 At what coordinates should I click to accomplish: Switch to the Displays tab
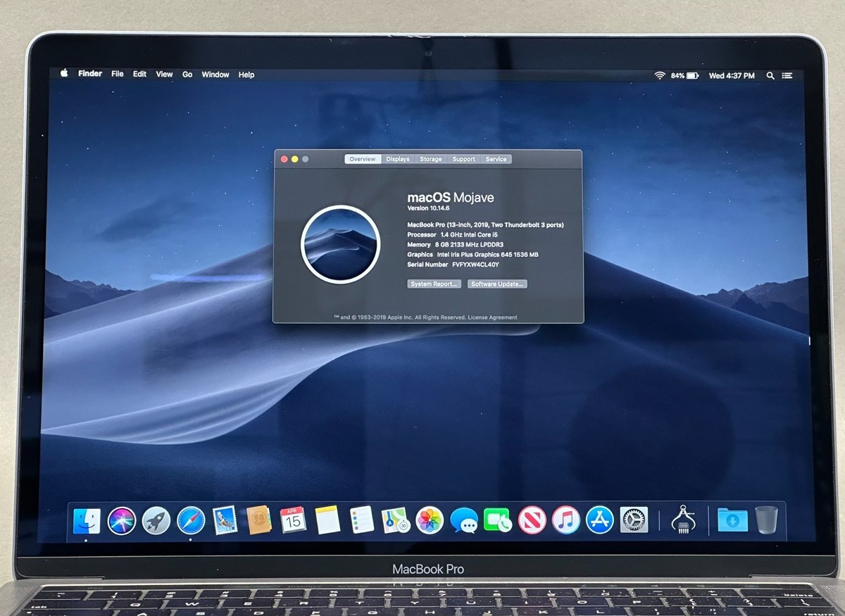point(398,159)
